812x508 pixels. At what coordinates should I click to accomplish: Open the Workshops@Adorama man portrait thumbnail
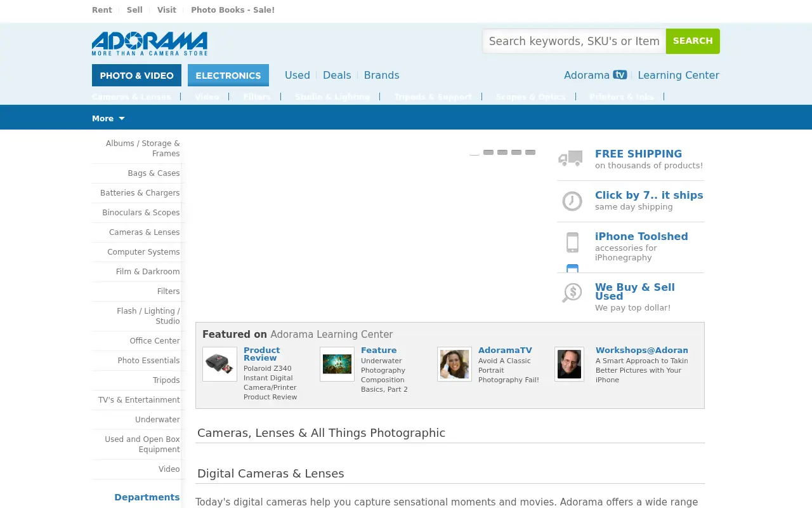[569, 364]
